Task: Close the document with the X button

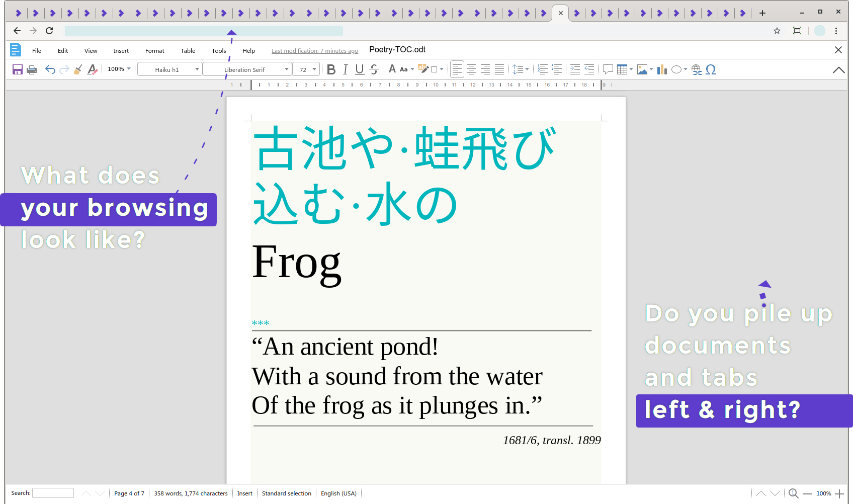Action: point(838,50)
